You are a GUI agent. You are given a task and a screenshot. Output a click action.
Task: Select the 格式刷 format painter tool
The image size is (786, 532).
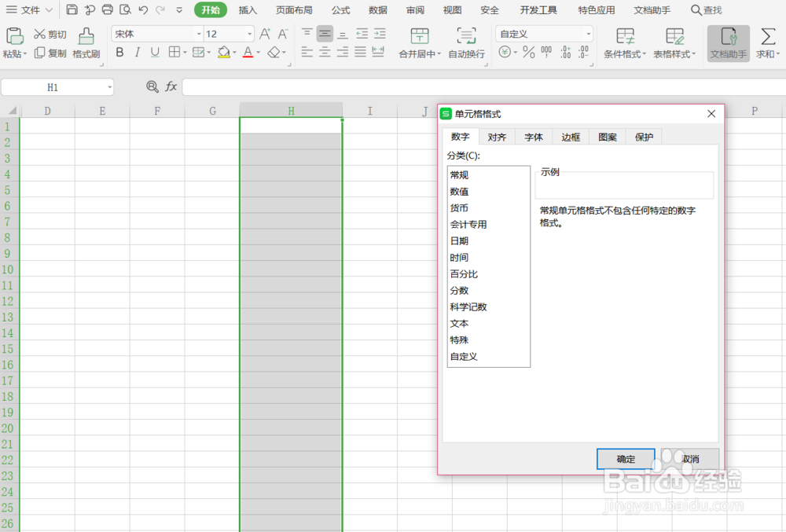pos(86,43)
